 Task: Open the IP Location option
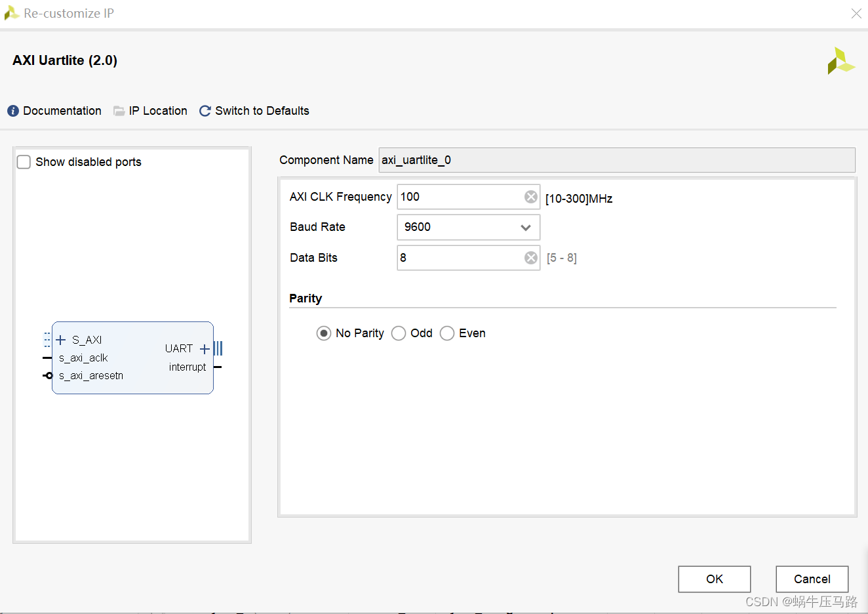[158, 111]
